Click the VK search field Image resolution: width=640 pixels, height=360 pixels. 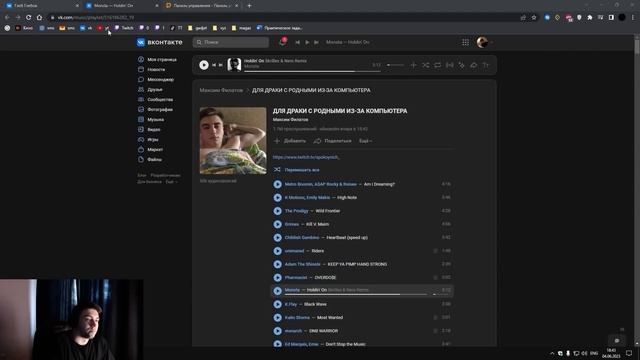tap(231, 42)
